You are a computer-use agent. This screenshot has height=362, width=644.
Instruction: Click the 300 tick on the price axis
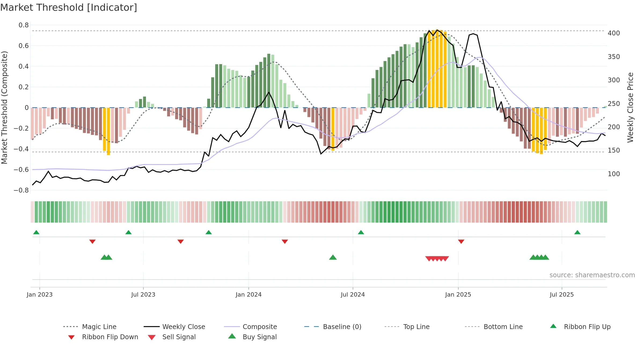coord(614,80)
